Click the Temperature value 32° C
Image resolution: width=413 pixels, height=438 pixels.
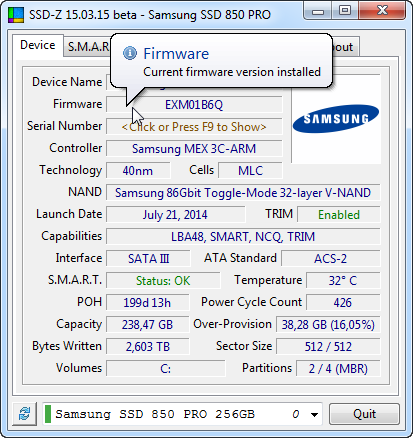tap(343, 281)
